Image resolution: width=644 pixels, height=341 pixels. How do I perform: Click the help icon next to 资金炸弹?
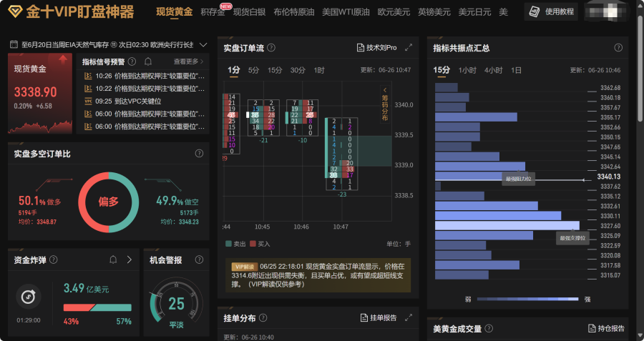point(54,260)
